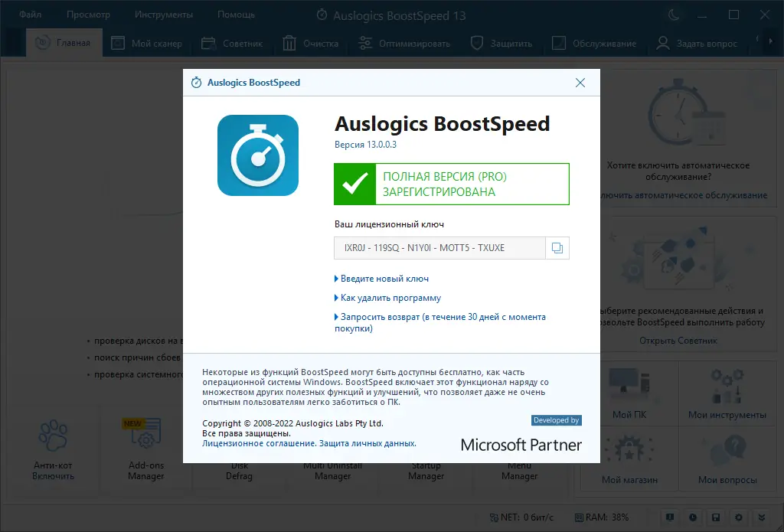This screenshot has height=532, width=784.
Task: Open the Задать вопрос tab
Action: click(x=697, y=44)
